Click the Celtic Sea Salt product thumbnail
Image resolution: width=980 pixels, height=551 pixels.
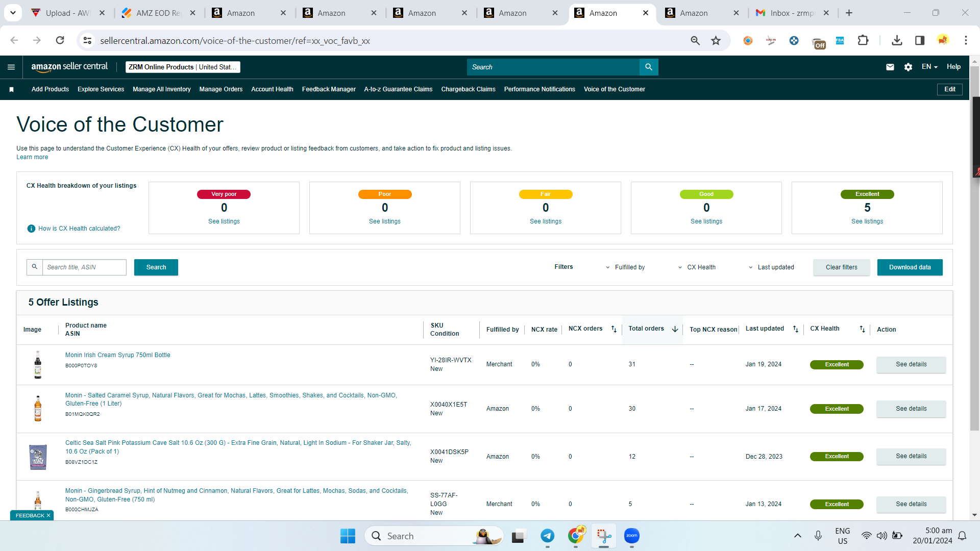38,457
